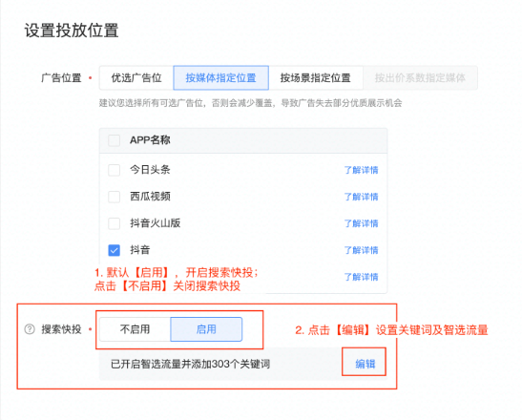The image size is (522, 420).
Task: Toggle the APP名称 select-all checkbox
Action: pos(114,140)
